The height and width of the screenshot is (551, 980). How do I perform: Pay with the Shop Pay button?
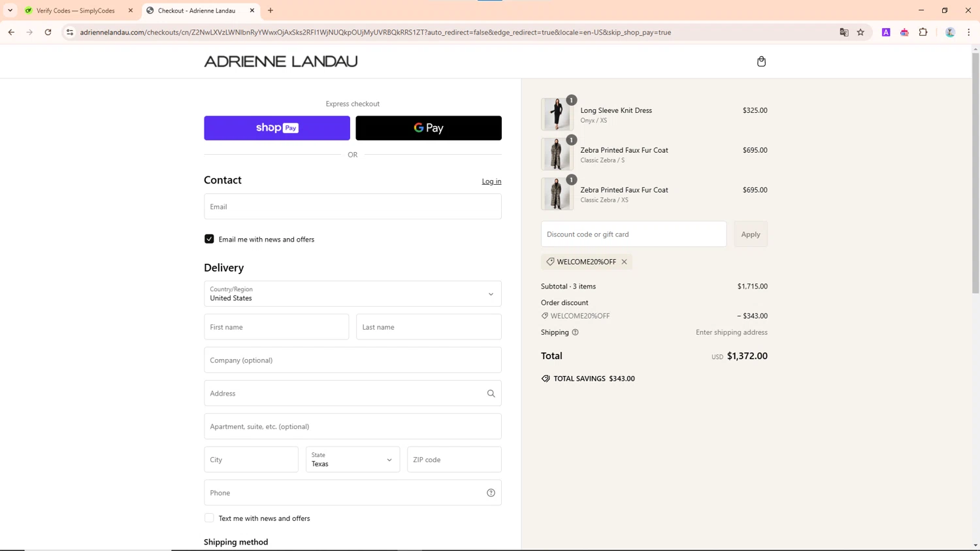277,128
